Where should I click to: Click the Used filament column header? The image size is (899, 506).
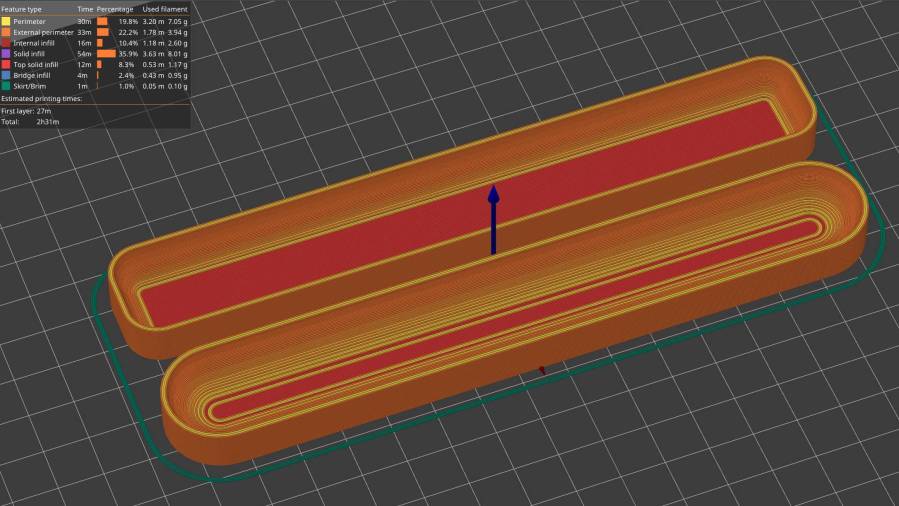pos(164,9)
